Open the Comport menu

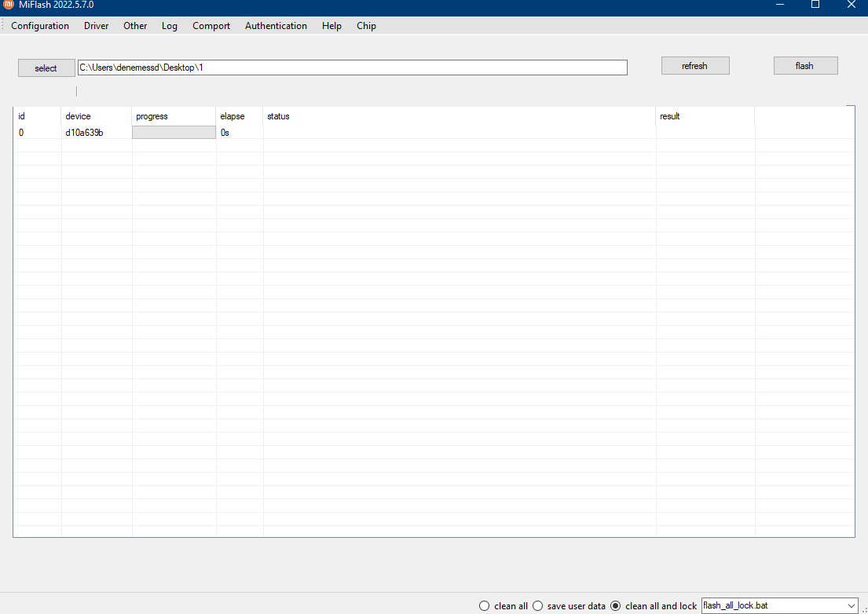pos(211,26)
